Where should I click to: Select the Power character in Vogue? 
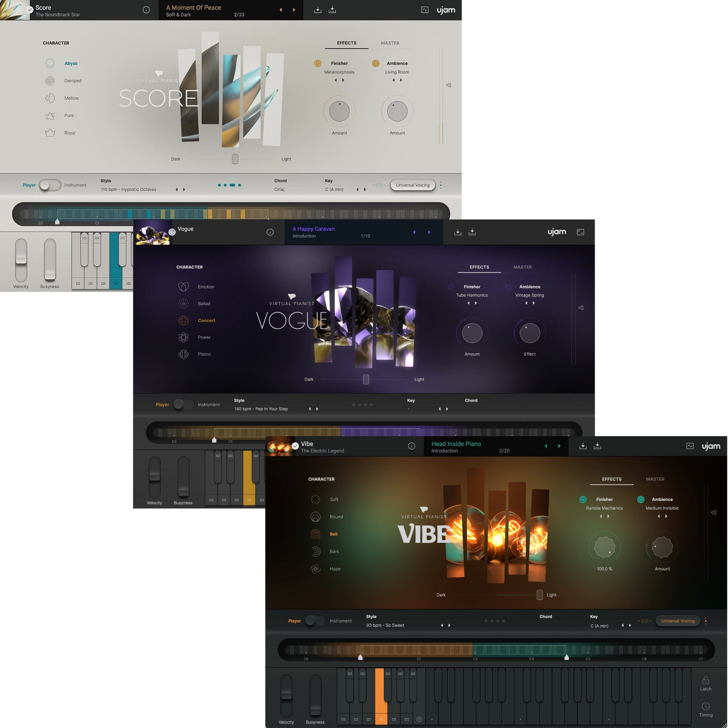(x=204, y=338)
